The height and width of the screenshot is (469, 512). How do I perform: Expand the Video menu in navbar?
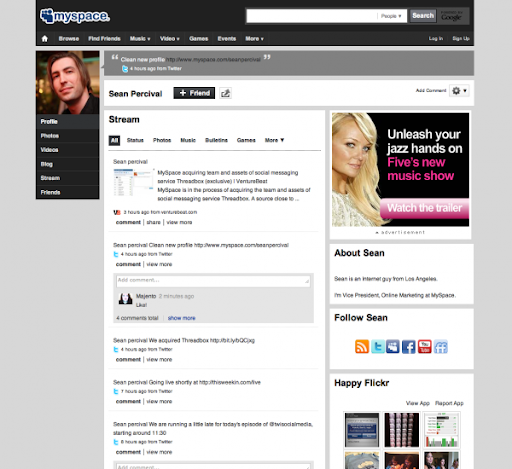click(170, 39)
